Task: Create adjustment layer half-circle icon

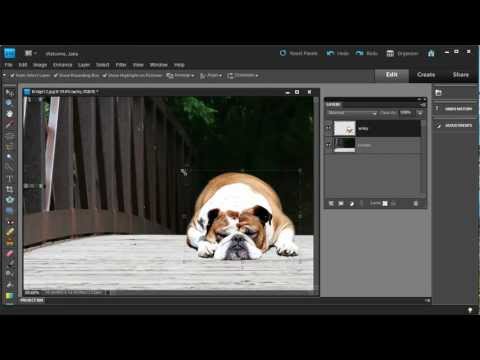Action: (351, 203)
